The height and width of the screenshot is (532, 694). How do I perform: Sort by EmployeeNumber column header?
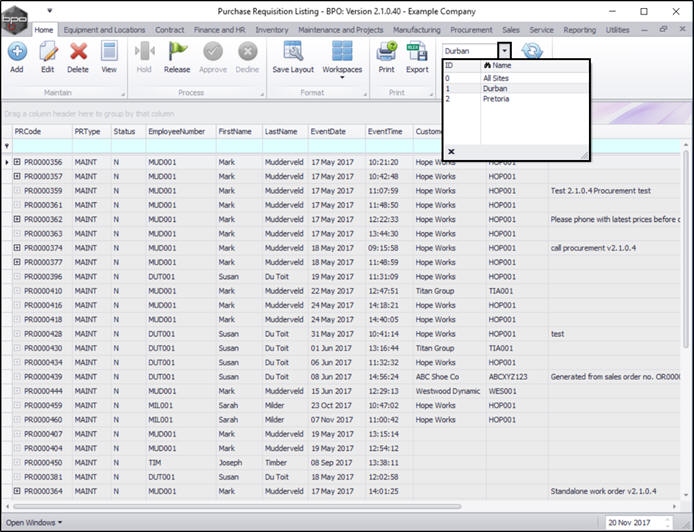coord(181,131)
